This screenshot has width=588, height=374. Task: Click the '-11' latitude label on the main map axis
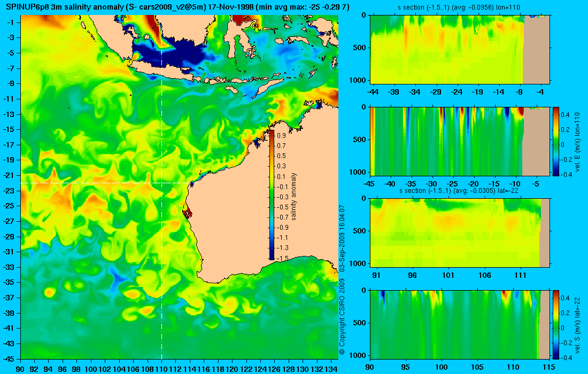[x=9, y=99]
